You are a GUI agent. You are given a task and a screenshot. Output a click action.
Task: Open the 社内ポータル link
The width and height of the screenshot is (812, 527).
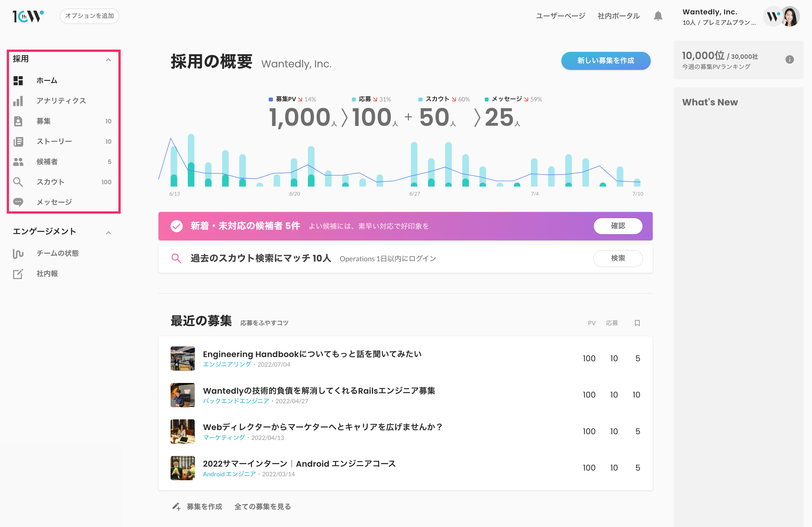coord(619,16)
